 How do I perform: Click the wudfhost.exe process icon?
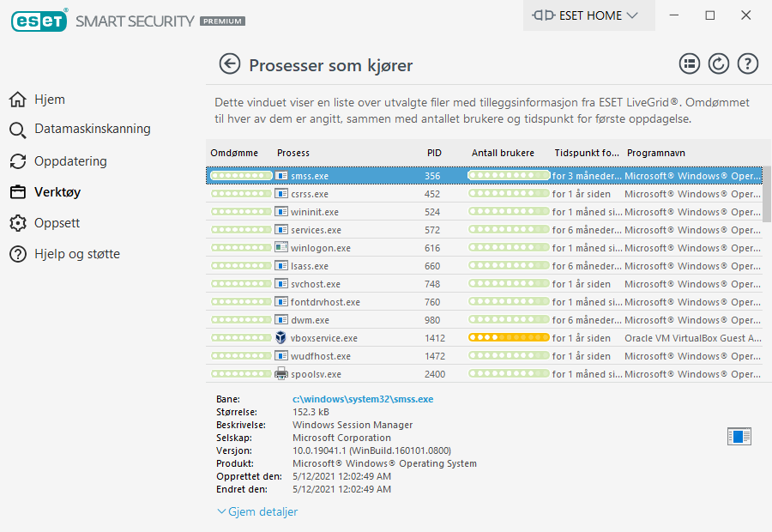(x=281, y=355)
